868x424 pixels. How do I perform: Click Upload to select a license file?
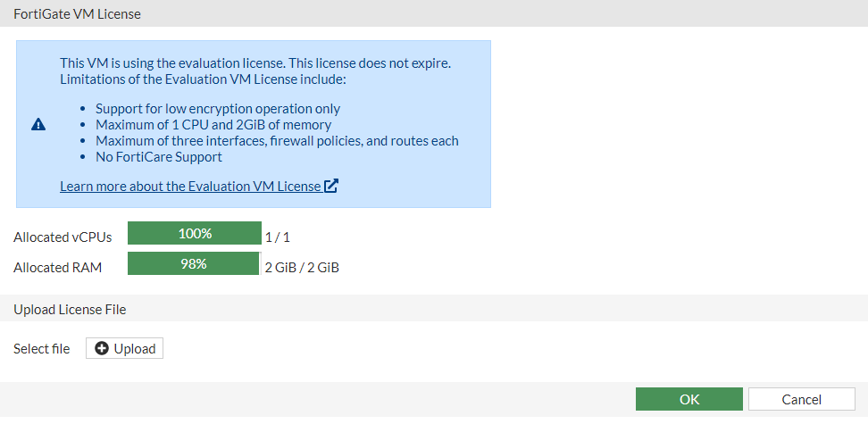pos(125,349)
